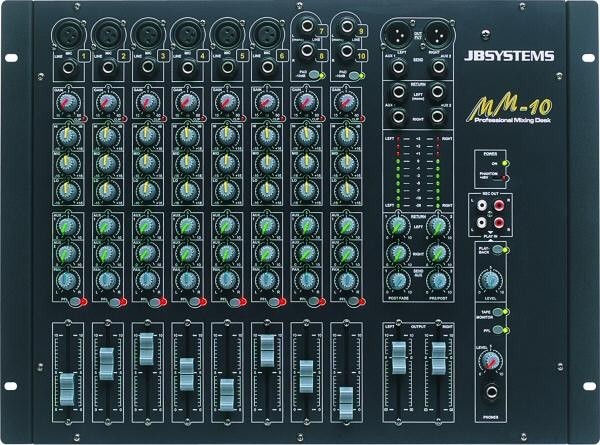Click the yellow channel 5 number label
The height and width of the screenshot is (445, 600).
pyautogui.click(x=243, y=56)
